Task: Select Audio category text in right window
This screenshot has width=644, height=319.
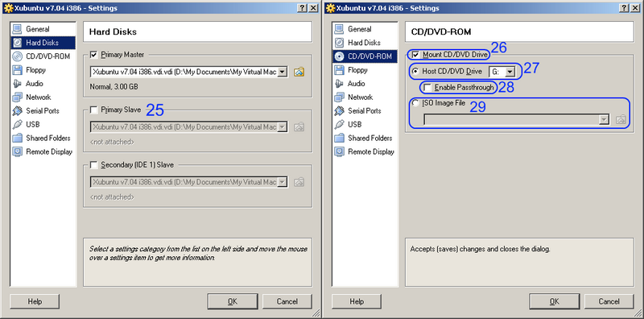Action: coord(357,84)
